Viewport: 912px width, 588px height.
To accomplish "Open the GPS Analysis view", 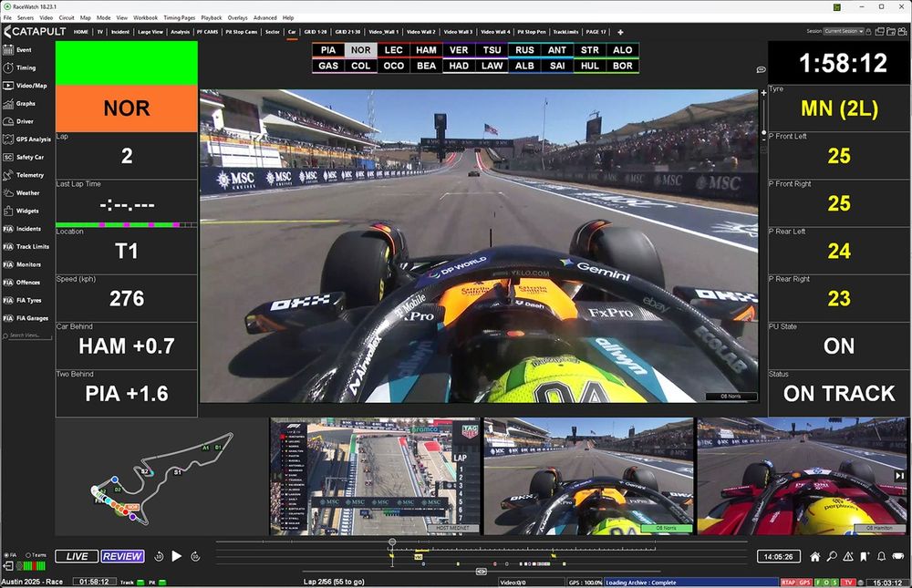I will click(30, 139).
